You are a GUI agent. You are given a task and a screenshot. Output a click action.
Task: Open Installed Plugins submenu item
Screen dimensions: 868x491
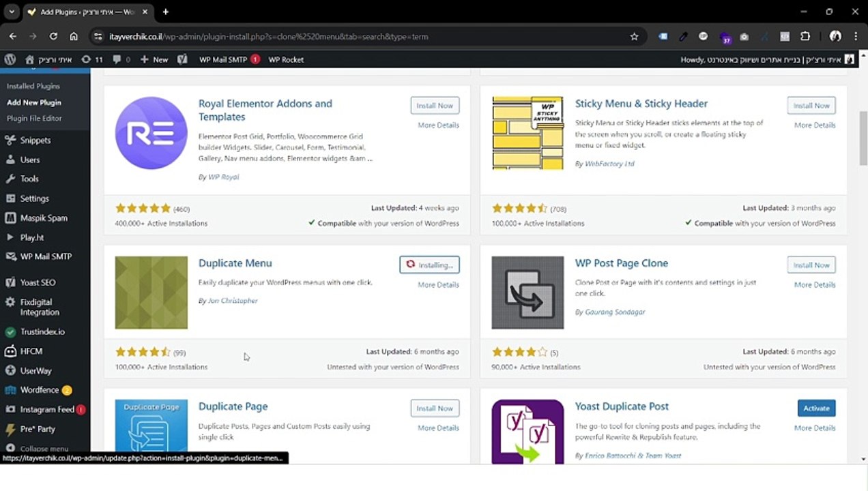[33, 86]
